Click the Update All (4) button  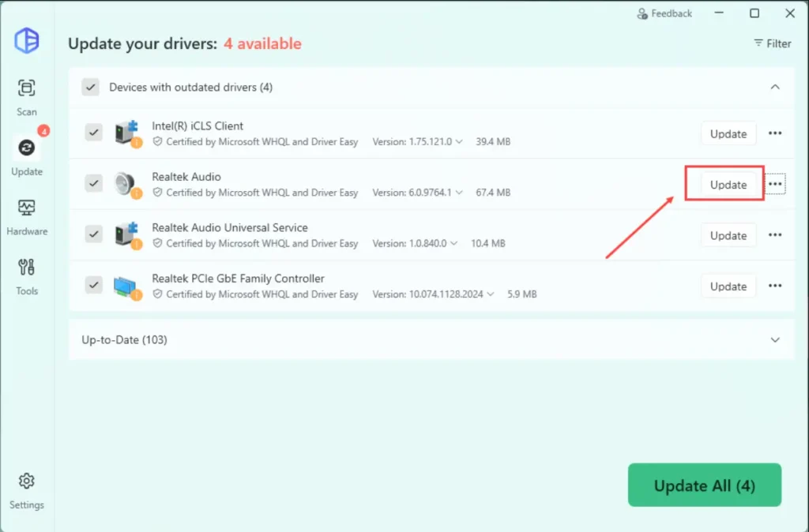coord(704,485)
